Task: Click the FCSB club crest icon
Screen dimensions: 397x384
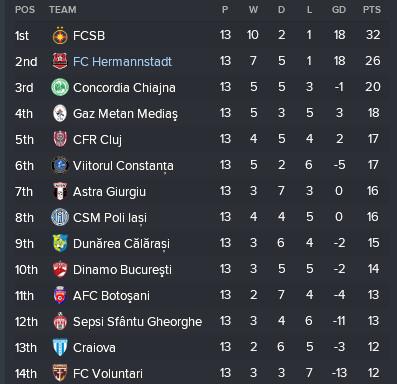Action: 60,35
